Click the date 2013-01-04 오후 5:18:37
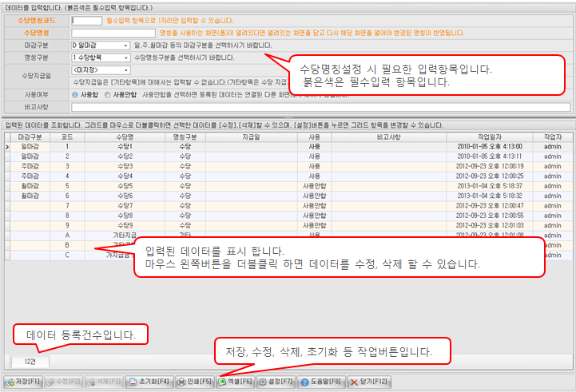The width and height of the screenshot is (576, 392). coord(490,186)
